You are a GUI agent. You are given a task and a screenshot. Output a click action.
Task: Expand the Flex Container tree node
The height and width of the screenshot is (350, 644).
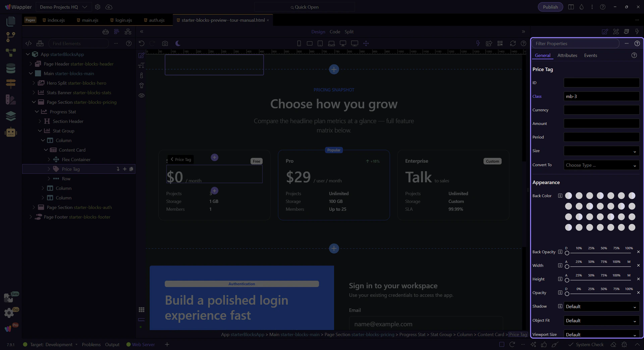[49, 160]
